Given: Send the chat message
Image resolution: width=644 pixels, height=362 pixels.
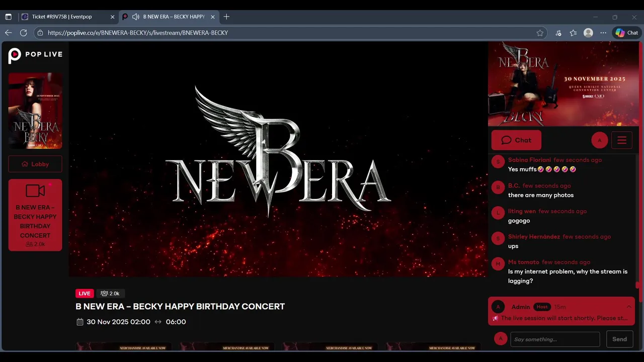Looking at the screenshot, I should point(619,339).
